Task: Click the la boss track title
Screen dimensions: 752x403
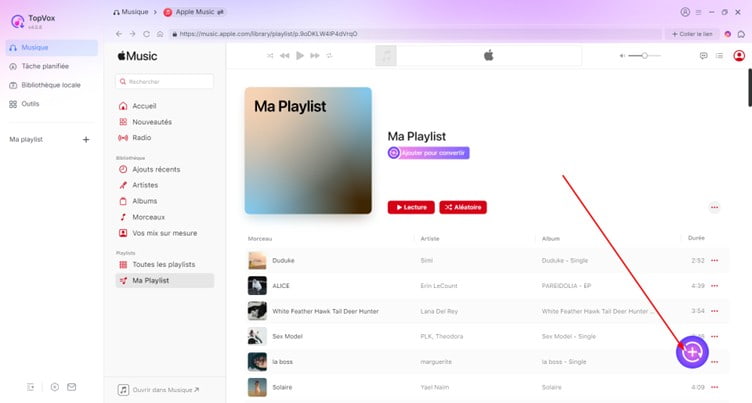Action: point(282,362)
